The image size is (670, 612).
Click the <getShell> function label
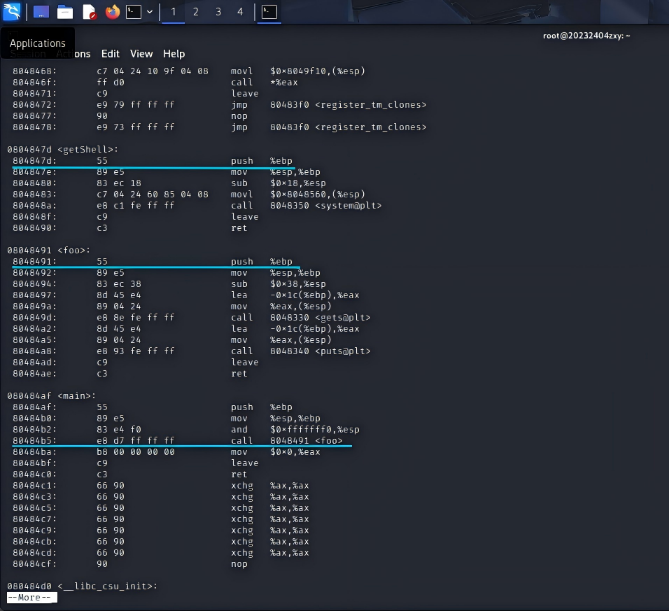click(87, 150)
